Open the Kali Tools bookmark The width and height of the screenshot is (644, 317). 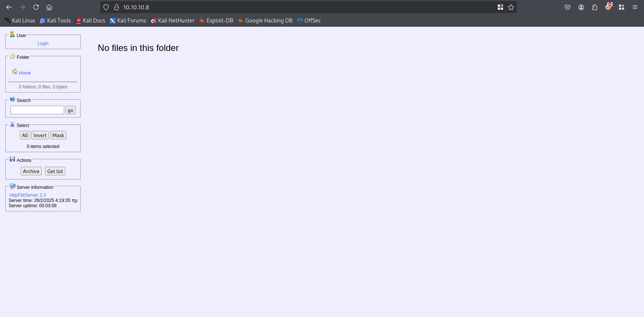coord(55,21)
